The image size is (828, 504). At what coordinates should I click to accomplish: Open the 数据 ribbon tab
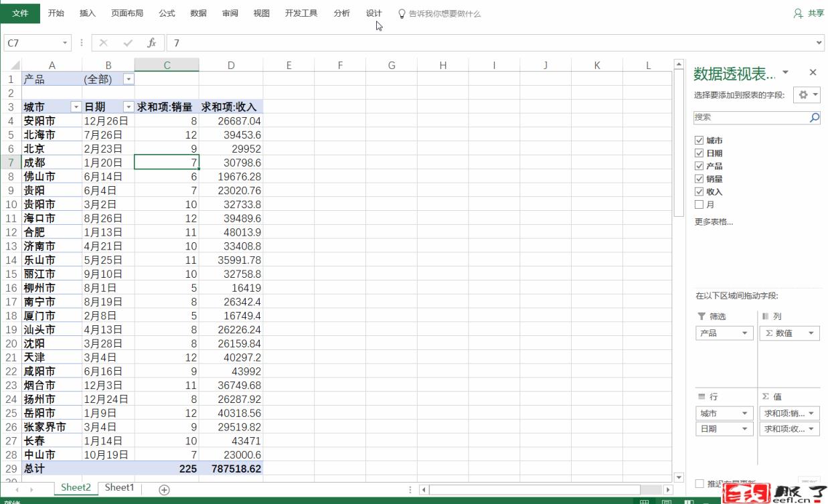point(198,13)
